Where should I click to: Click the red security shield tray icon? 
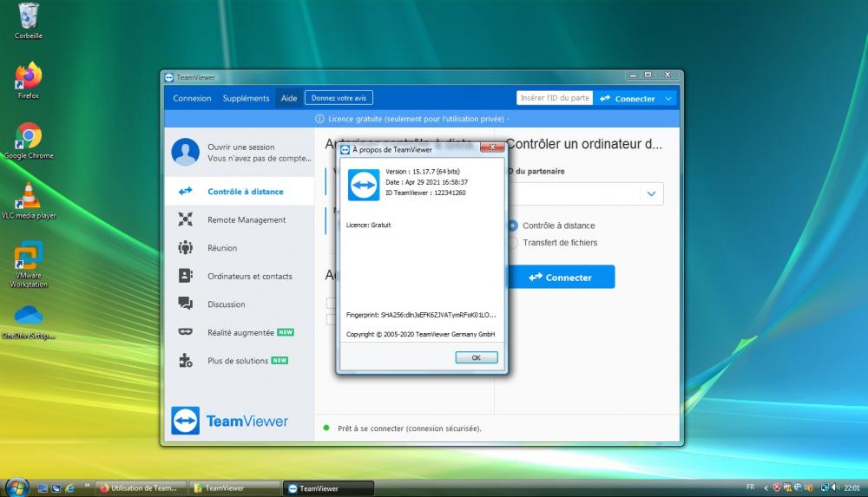point(777,487)
